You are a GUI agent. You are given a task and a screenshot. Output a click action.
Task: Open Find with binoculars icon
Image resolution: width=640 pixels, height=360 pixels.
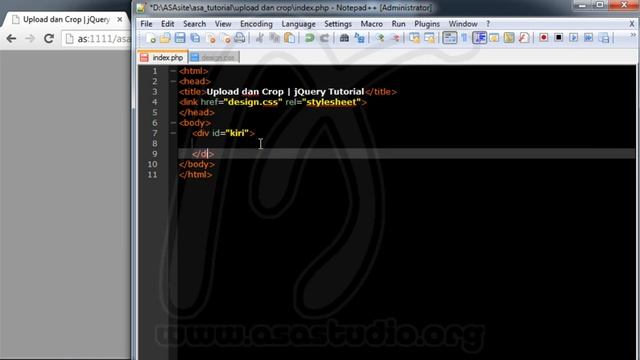[x=344, y=38]
